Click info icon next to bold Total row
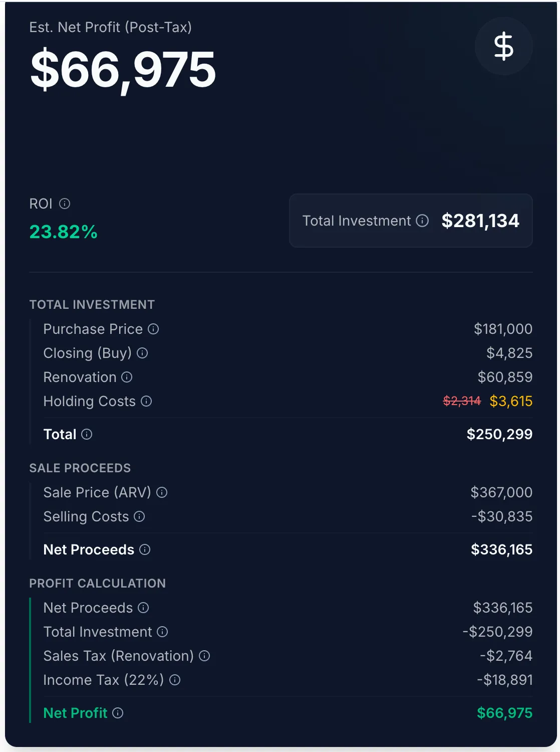 tap(87, 434)
